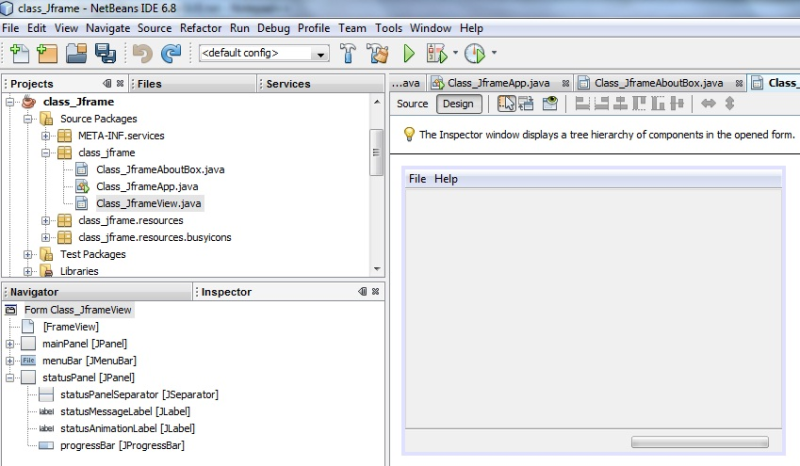Screen dimensions: 800x466
Task: Open the default config dropdown
Action: 320,54
